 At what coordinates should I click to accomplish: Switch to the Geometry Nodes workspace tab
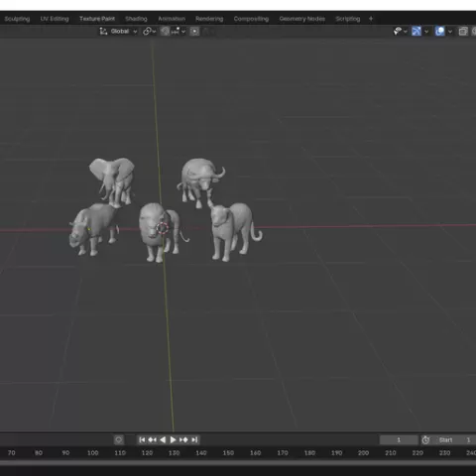(x=302, y=19)
